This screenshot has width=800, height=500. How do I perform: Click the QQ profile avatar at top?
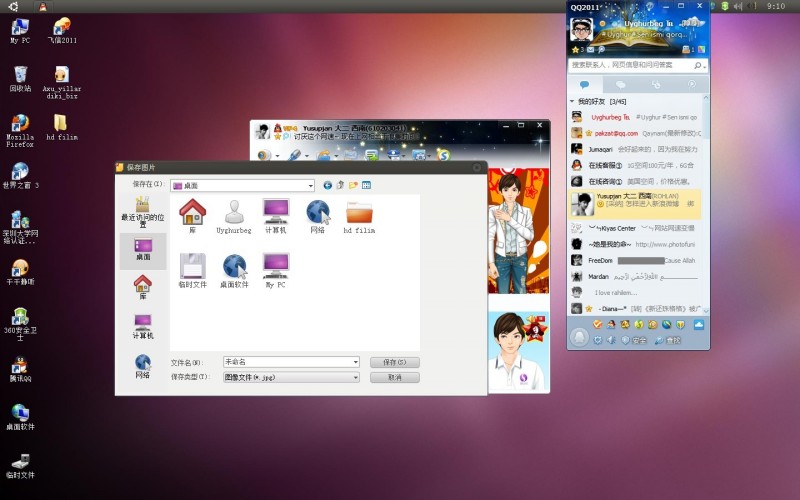pyautogui.click(x=582, y=30)
